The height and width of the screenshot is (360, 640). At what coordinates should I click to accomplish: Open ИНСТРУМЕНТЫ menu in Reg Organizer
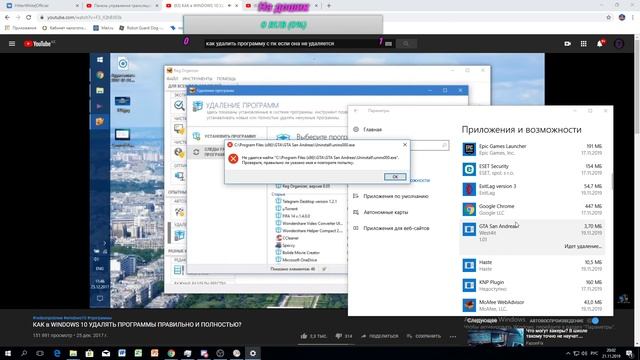(197, 79)
